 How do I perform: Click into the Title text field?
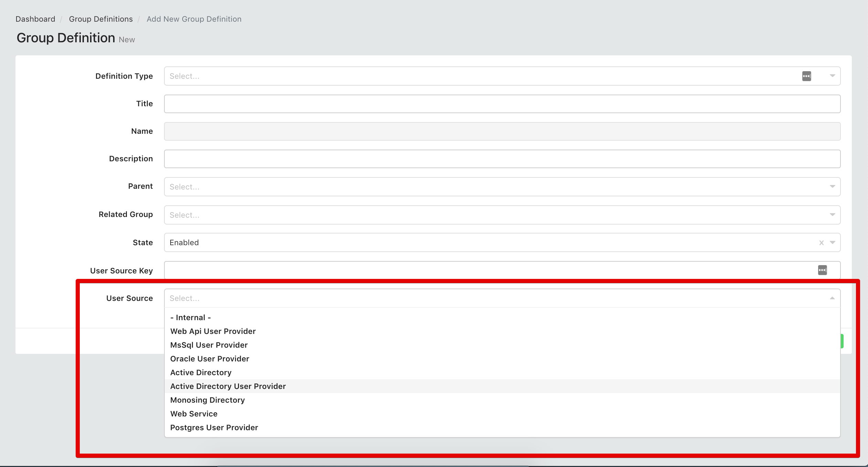click(x=502, y=104)
